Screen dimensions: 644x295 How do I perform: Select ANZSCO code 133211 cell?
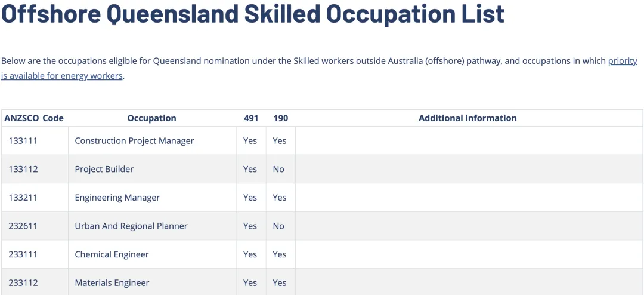pos(23,198)
